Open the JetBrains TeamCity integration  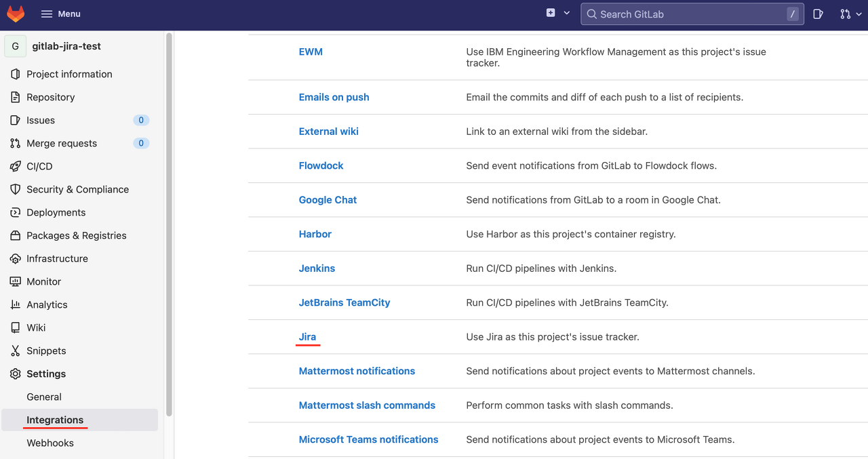point(344,302)
